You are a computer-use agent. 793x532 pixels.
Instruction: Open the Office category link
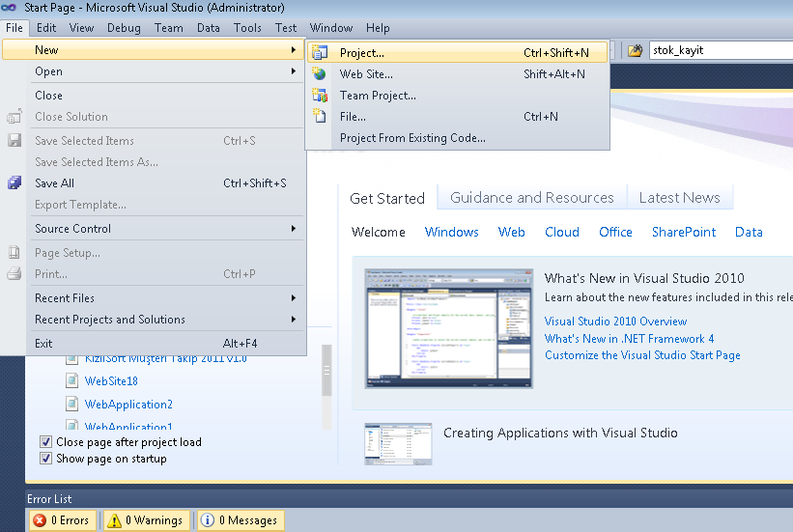coord(615,232)
